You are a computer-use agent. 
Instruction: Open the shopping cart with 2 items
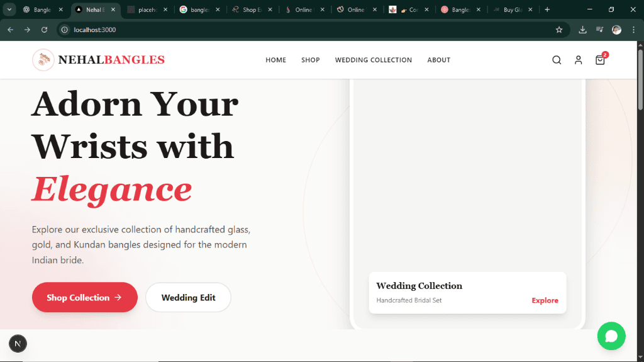tap(600, 60)
